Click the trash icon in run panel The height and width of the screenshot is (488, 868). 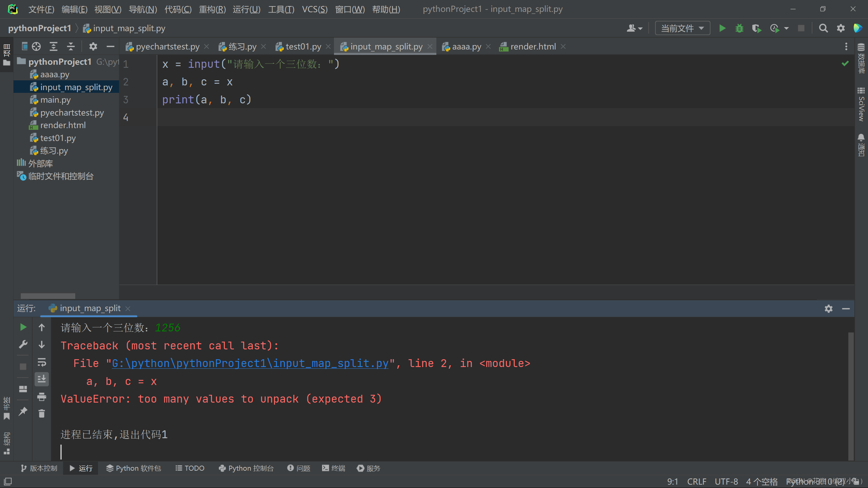[x=42, y=413]
